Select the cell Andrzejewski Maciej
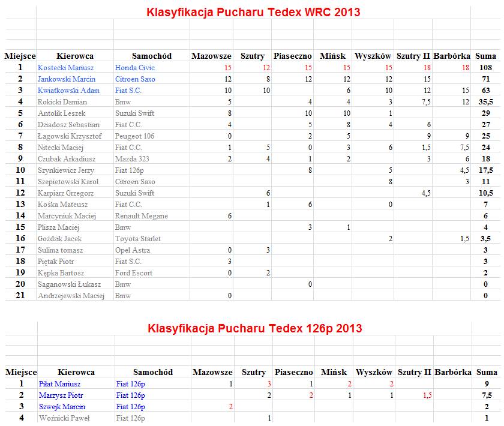 (71, 296)
